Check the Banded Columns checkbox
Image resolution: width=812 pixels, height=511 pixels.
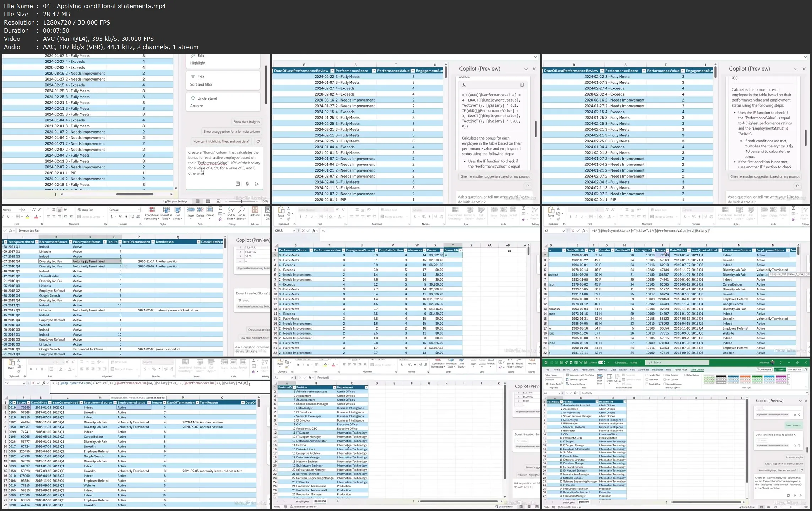point(665,384)
